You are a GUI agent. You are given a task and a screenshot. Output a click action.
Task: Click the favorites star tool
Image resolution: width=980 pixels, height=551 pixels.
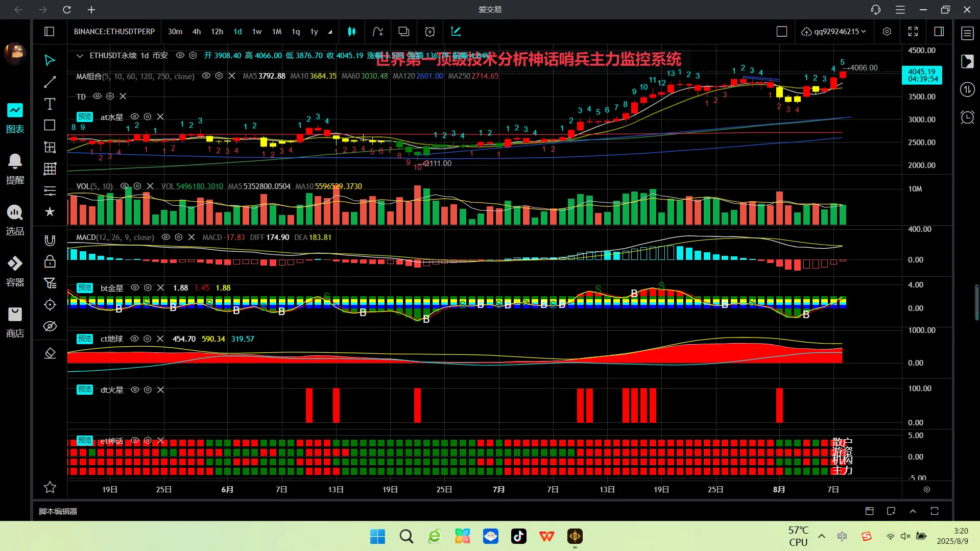(x=50, y=212)
